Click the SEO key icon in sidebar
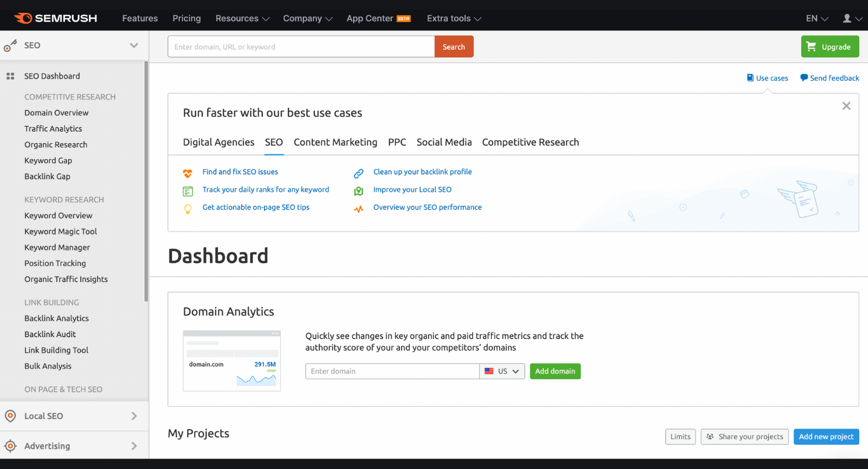868x469 pixels. pos(10,46)
